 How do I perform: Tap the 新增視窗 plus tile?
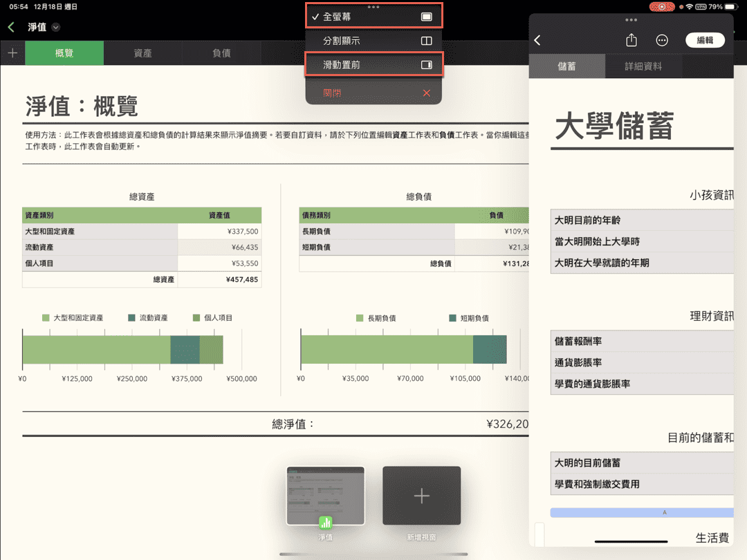(x=422, y=495)
